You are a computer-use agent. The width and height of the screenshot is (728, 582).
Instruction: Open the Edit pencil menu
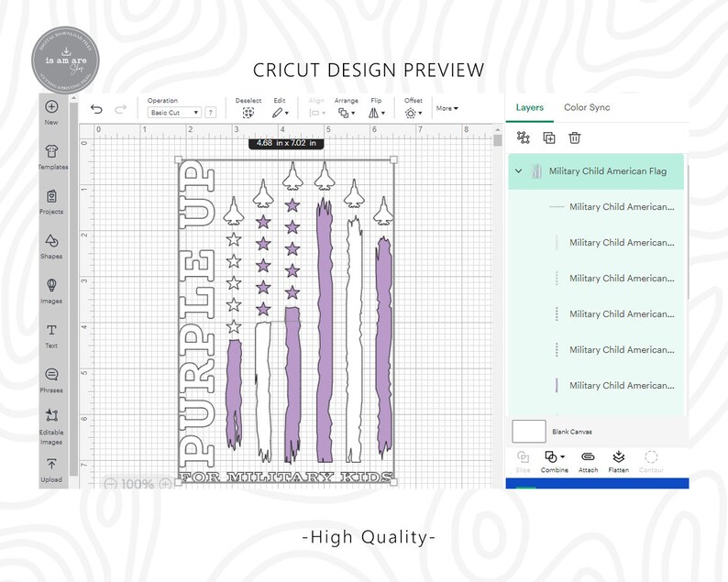point(280,113)
